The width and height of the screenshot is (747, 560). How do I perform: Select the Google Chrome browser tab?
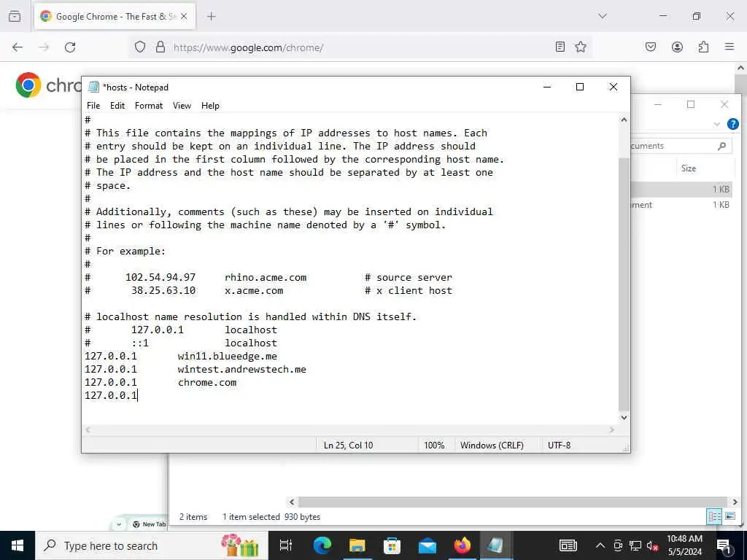[115, 16]
